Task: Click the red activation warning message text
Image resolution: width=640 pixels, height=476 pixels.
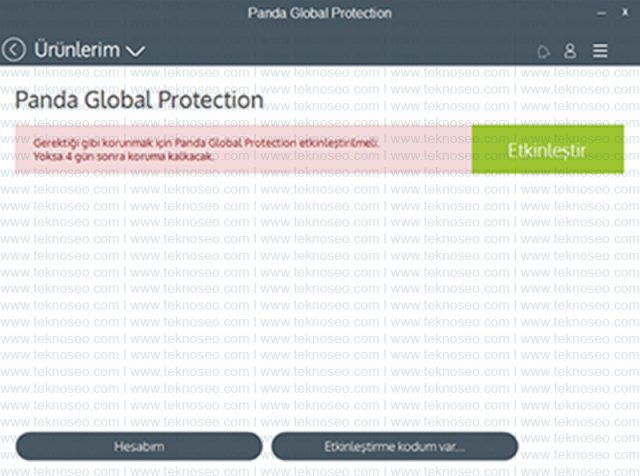Action: click(206, 149)
